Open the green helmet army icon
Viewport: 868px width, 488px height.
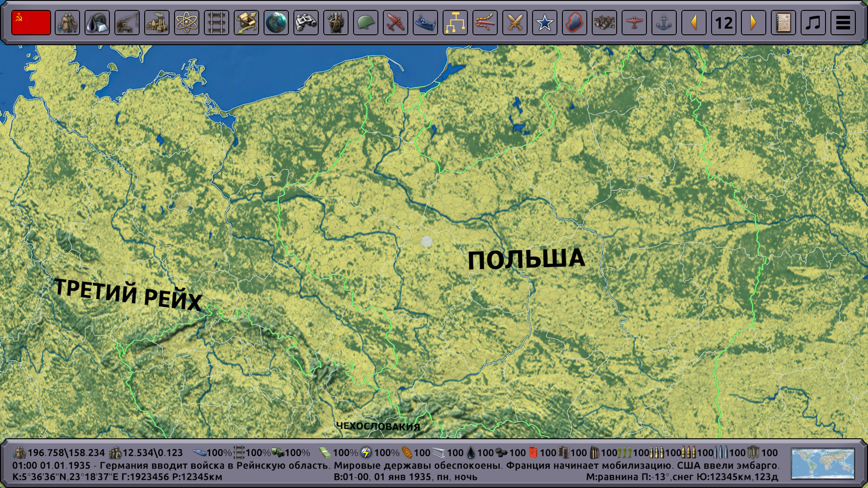click(x=366, y=23)
